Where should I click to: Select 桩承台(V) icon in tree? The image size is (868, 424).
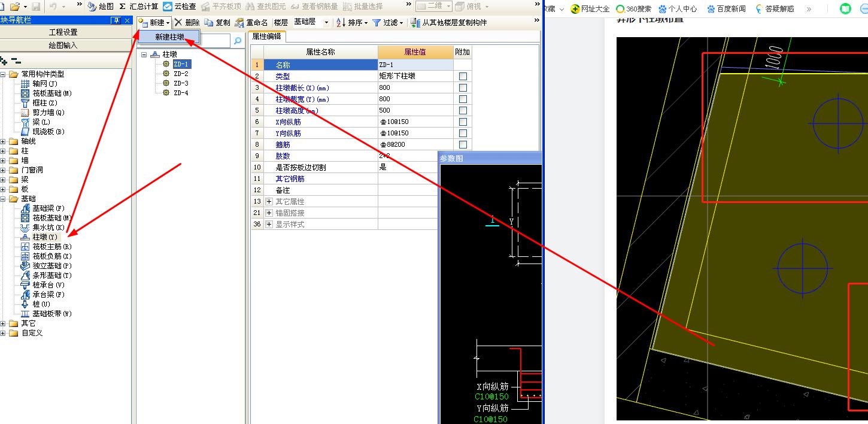pos(25,285)
